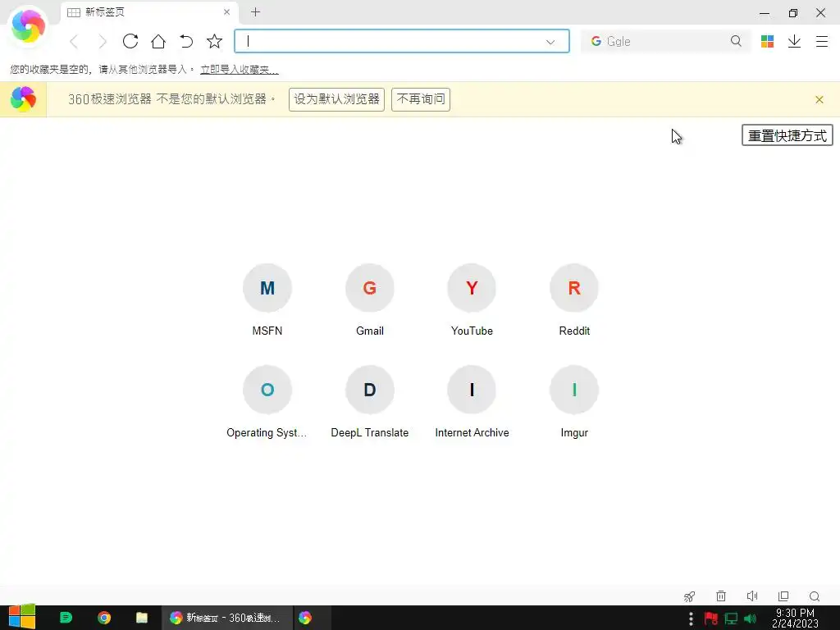This screenshot has width=840, height=630.
Task: Open the Windows Start menu
Action: click(22, 618)
